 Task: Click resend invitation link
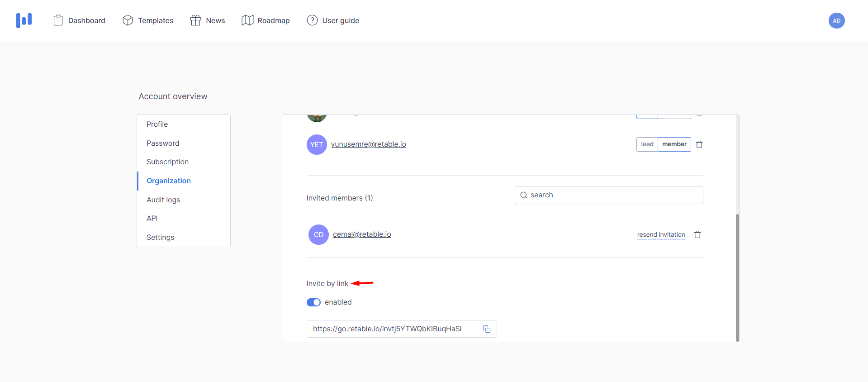point(661,234)
